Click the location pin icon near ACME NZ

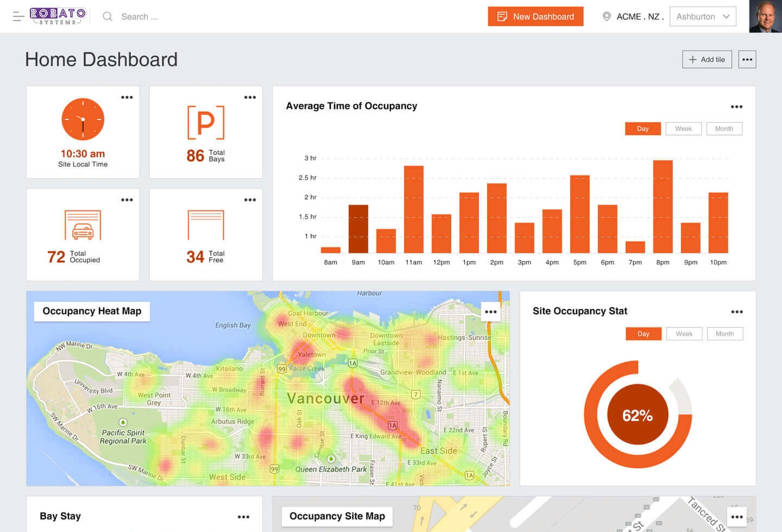pos(607,16)
